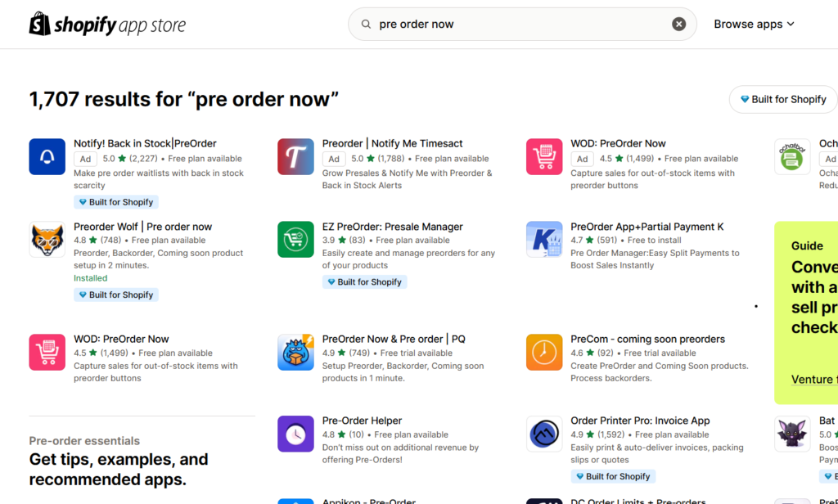This screenshot has width=838, height=504.
Task: Open the 'EZ PreOrder: Presale Manager' title
Action: point(392,227)
